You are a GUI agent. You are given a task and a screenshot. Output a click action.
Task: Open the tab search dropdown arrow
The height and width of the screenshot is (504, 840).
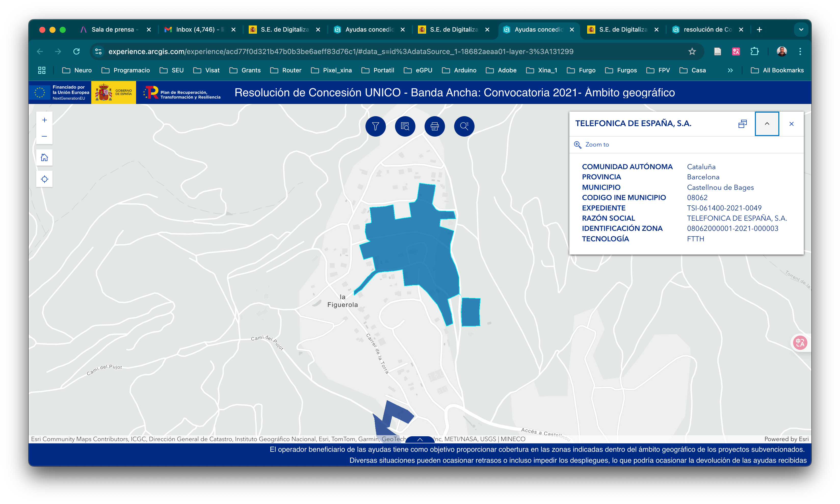[x=801, y=30]
